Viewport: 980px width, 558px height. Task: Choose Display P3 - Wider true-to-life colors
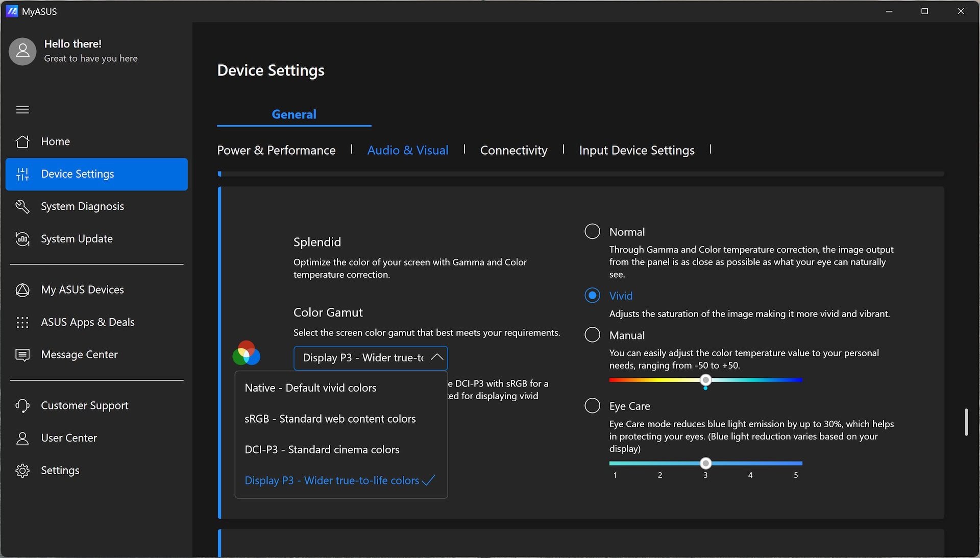pyautogui.click(x=341, y=480)
